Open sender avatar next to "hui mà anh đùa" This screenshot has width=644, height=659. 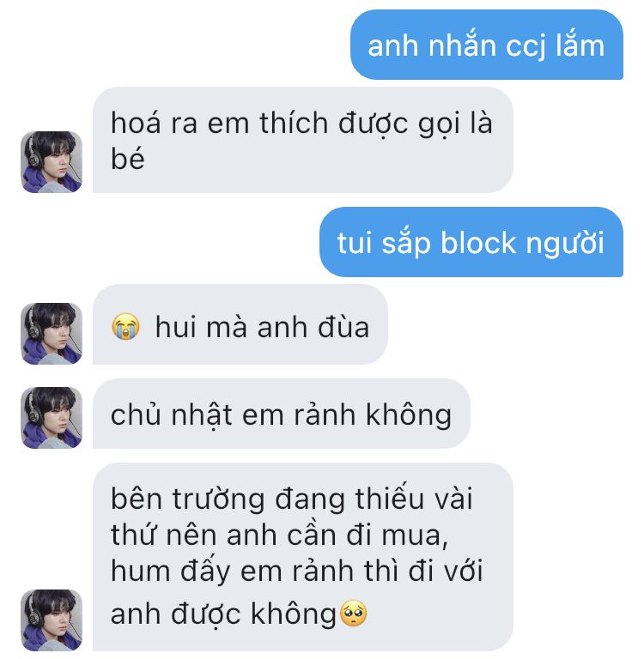tap(52, 333)
